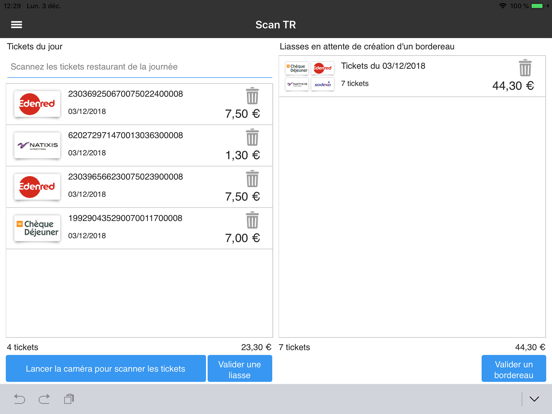The image size is (552, 414).
Task: Tap the paste clipboard icon
Action: click(x=69, y=399)
